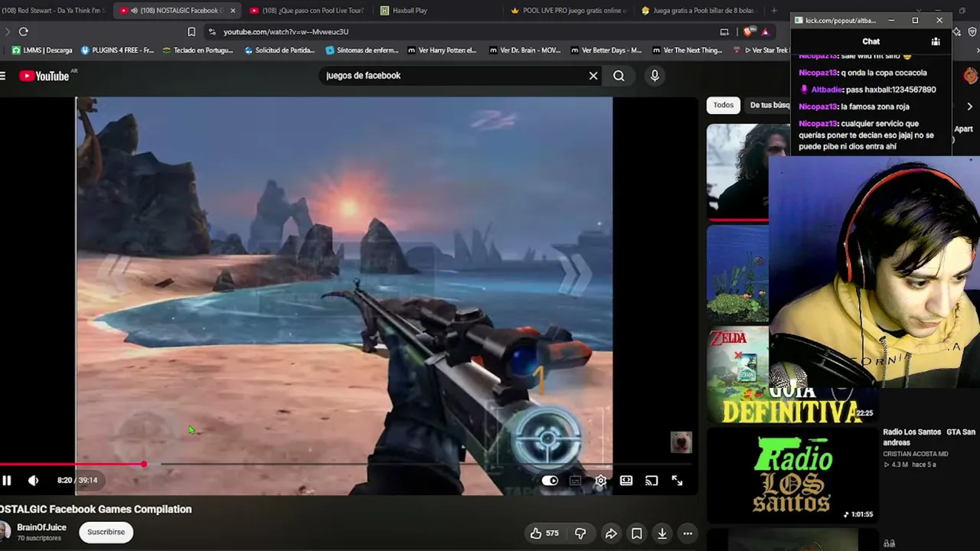Show more filter chips with the right arrow
This screenshot has width=980, height=551.
pos(970,106)
